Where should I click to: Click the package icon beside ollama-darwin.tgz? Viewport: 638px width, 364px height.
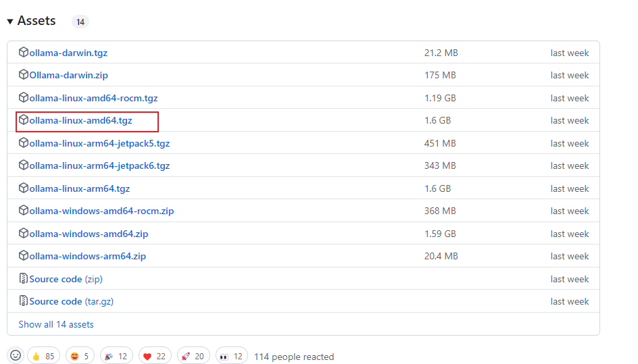tap(24, 52)
